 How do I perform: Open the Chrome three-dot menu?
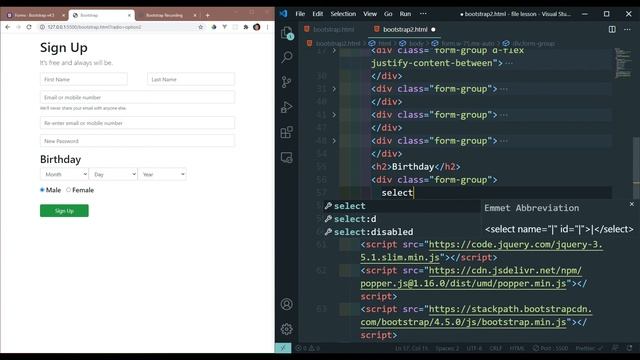pos(267,27)
